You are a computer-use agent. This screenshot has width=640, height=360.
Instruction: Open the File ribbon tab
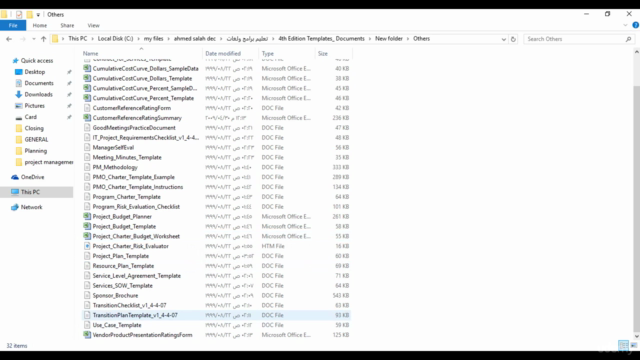[x=13, y=25]
